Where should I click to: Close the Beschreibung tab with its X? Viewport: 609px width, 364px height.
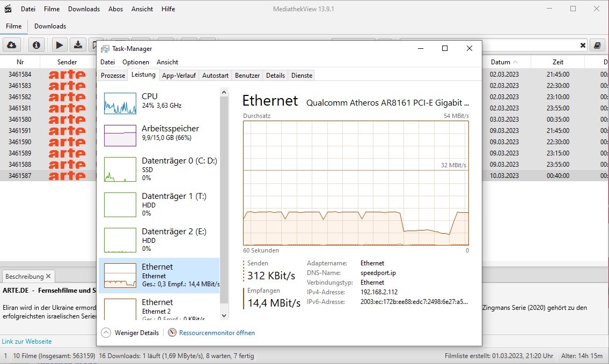(48, 276)
